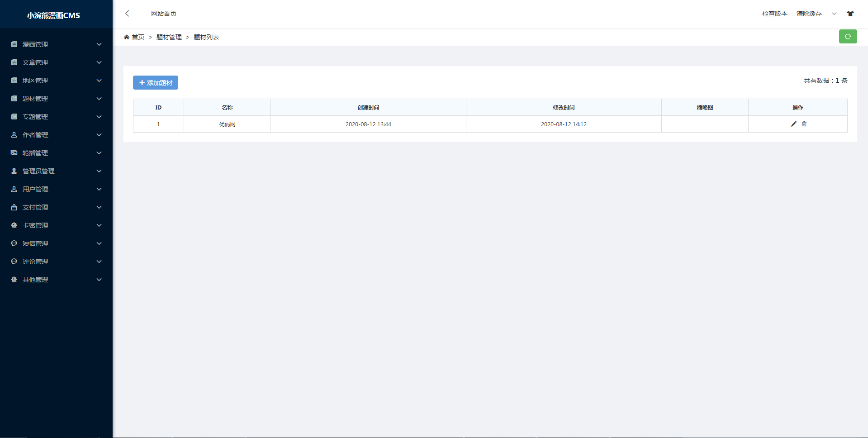Viewport: 868px width, 438px height.
Task: Click the 添加题材 button
Action: pyautogui.click(x=156, y=83)
